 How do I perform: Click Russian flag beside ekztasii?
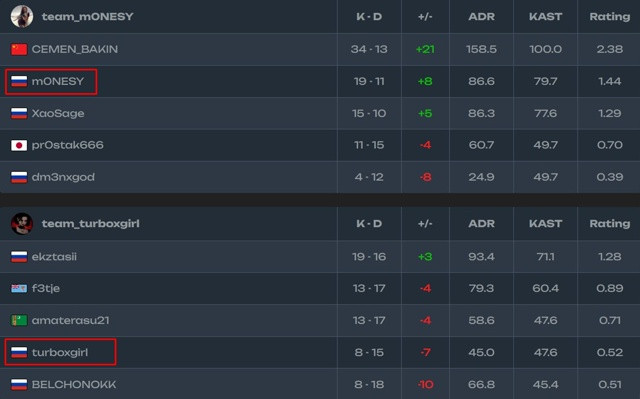(19, 257)
